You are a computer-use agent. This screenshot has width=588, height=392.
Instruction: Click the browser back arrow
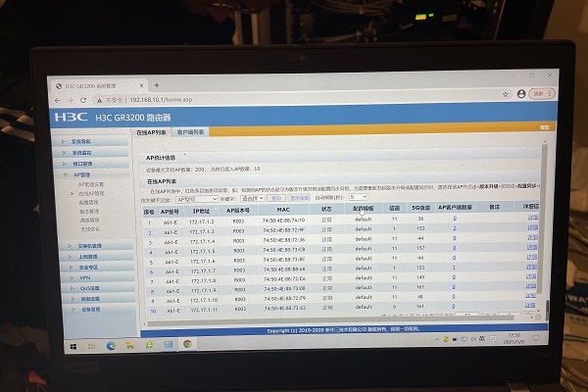(x=57, y=100)
